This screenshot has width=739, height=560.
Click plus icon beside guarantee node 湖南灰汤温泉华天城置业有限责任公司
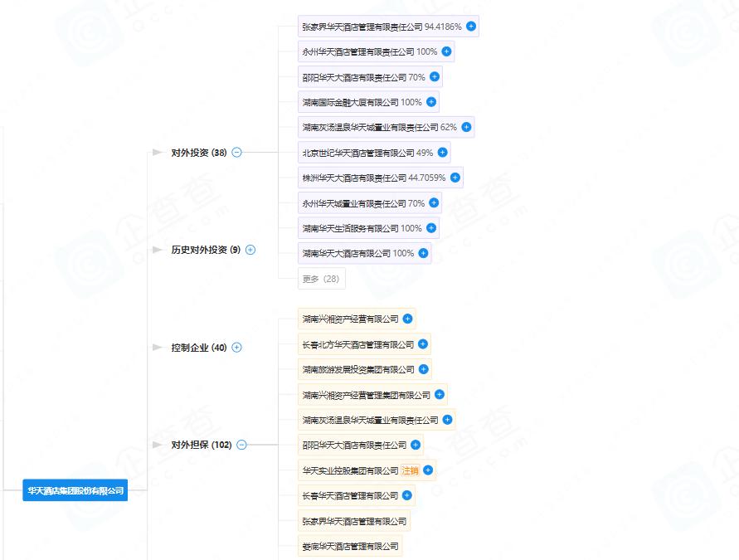tap(447, 420)
